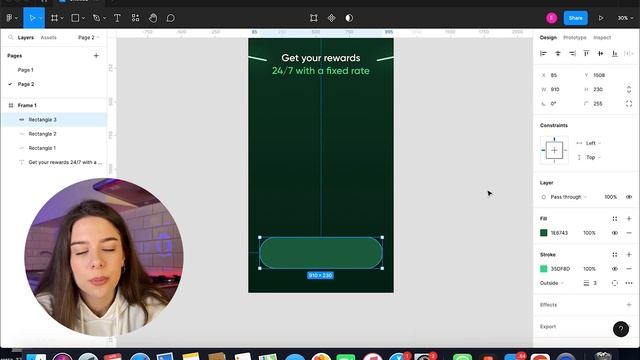640x360 pixels.
Task: Toggle stroke 35DF8D visibility eye
Action: click(615, 269)
